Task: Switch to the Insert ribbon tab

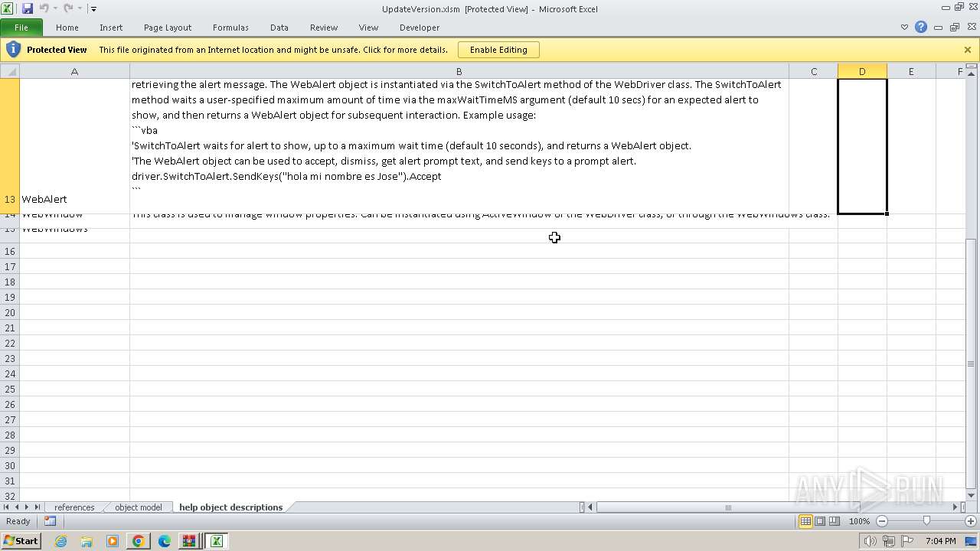Action: point(111,28)
